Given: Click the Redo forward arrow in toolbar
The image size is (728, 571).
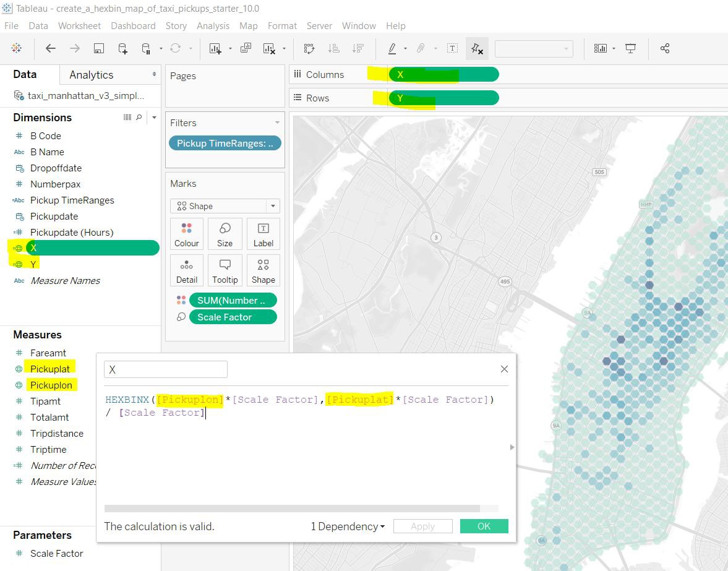Looking at the screenshot, I should [75, 48].
